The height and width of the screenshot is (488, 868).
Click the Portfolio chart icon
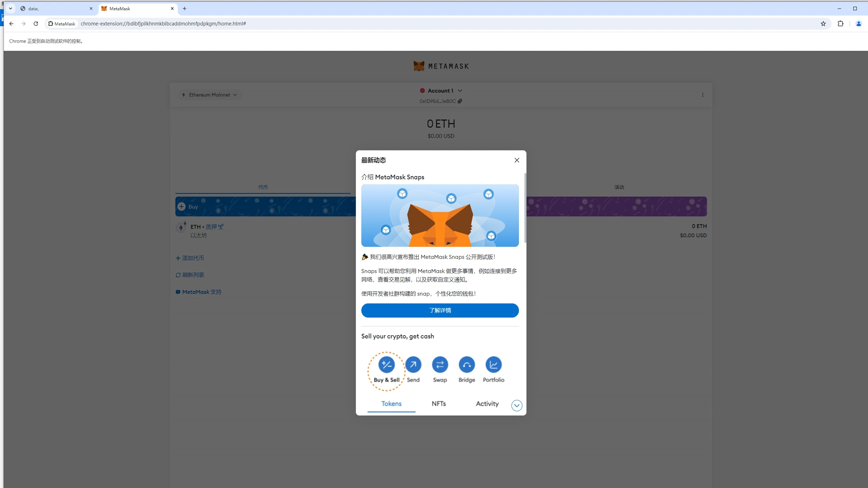(493, 365)
